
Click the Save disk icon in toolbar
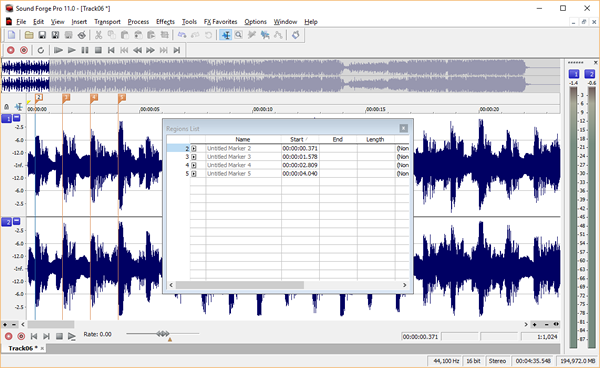(42, 35)
